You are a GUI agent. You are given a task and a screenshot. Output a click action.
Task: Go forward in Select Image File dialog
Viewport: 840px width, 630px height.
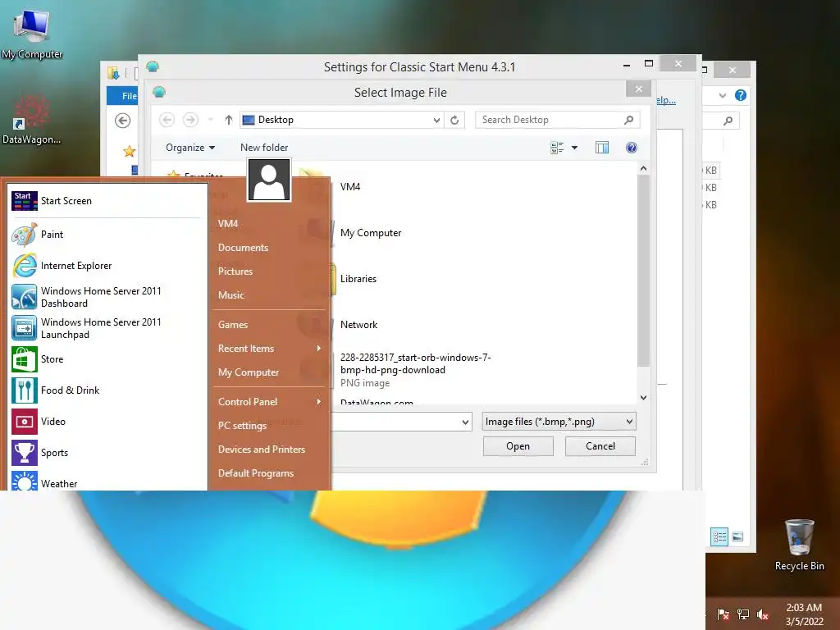(190, 120)
